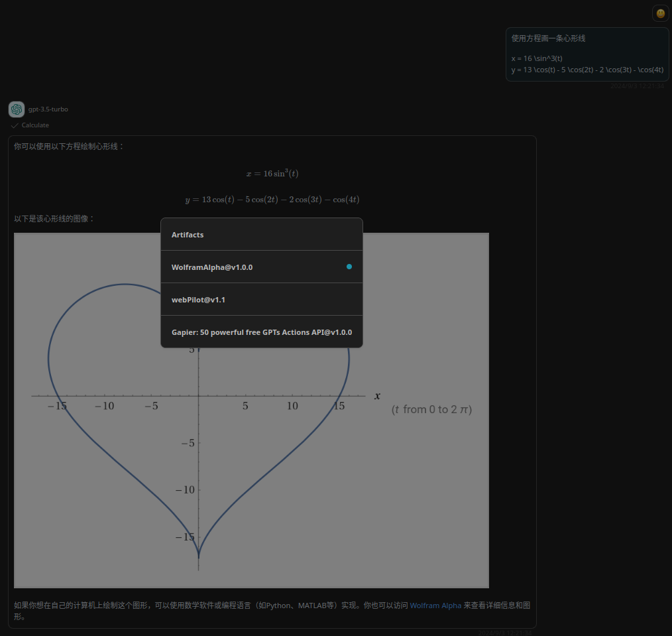
Task: Click the gpt-3.5-turbo model name
Action: tap(48, 109)
